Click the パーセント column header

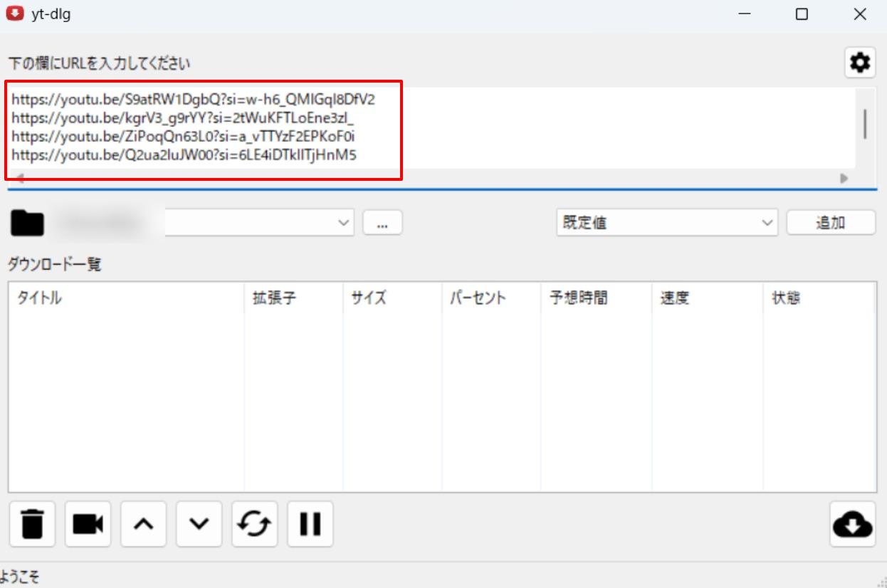point(491,298)
